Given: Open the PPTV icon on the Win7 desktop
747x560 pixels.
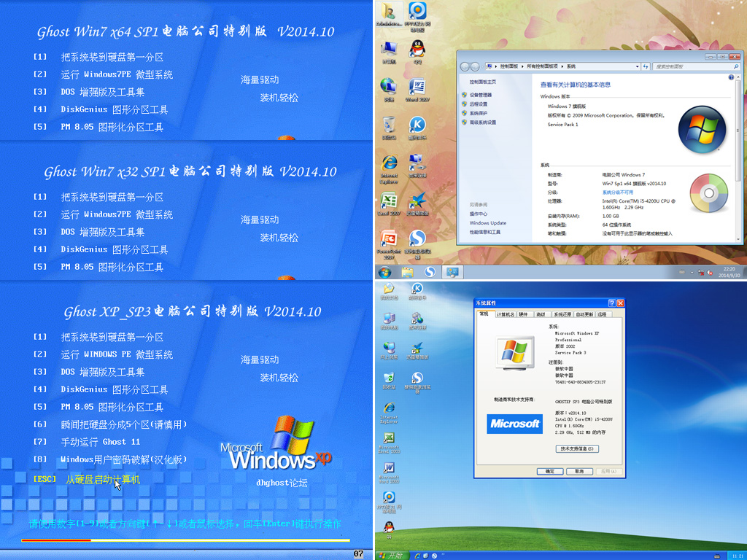Looking at the screenshot, I should tap(417, 15).
